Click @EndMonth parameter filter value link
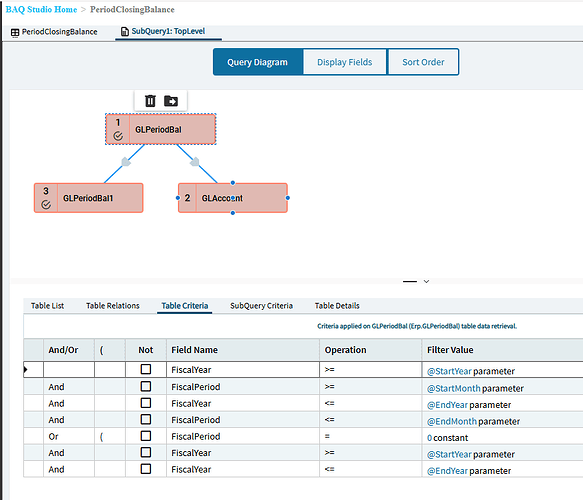Image resolution: width=583 pixels, height=500 pixels. [x=451, y=421]
